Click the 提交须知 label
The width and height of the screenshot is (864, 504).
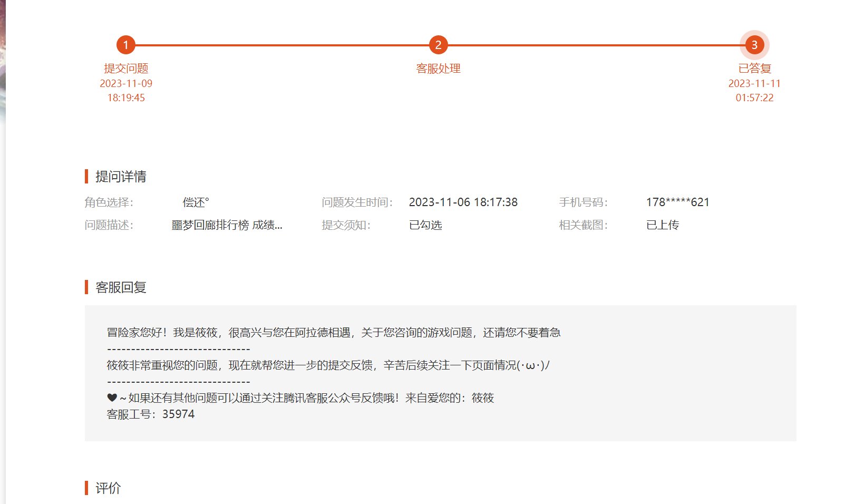(x=346, y=225)
